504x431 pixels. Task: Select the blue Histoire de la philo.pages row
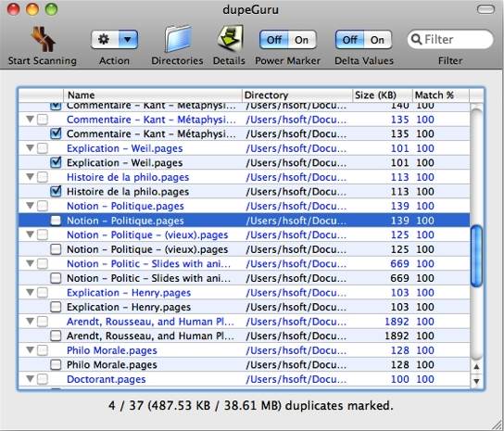pos(244,177)
